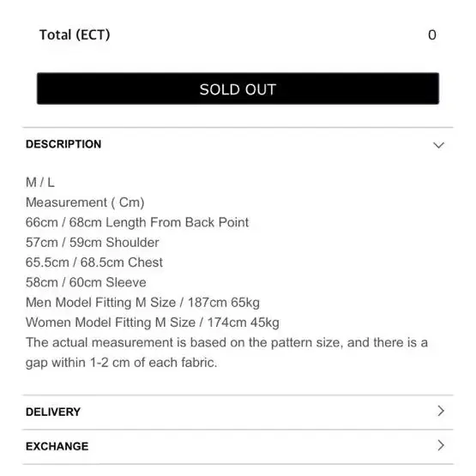The height and width of the screenshot is (476, 476).
Task: Select the DESCRIPTION heading
Action: coord(63,144)
